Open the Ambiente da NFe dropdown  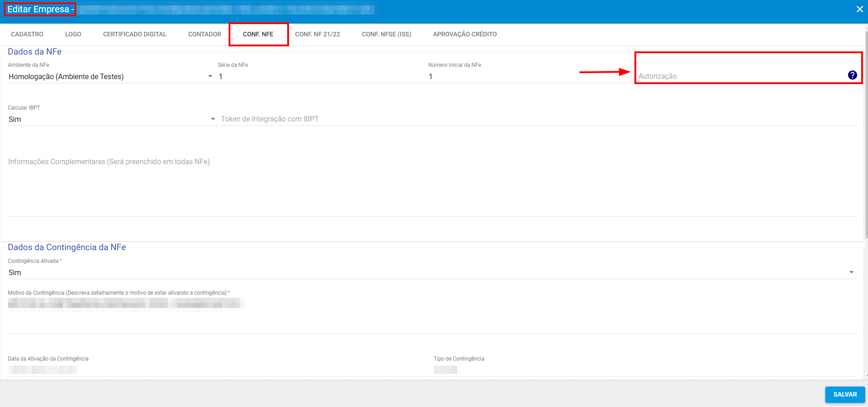point(111,76)
